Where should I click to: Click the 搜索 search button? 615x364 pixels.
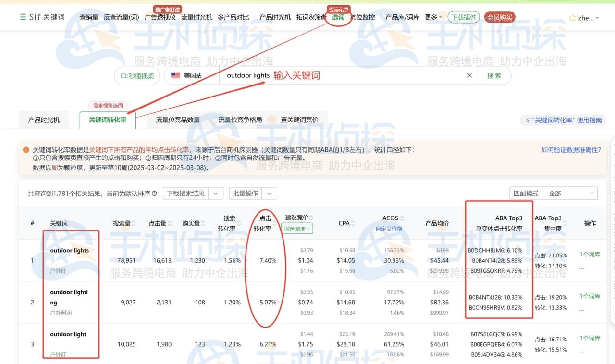click(493, 75)
